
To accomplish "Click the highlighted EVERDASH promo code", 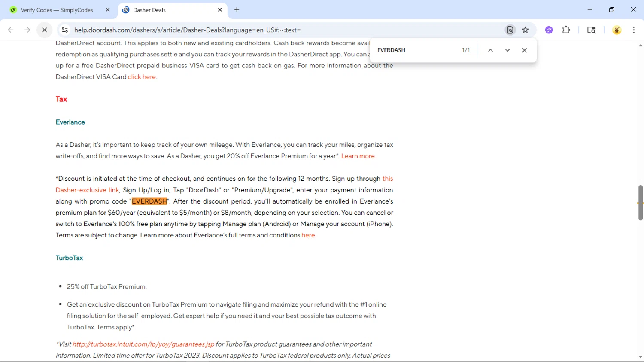I will [149, 201].
